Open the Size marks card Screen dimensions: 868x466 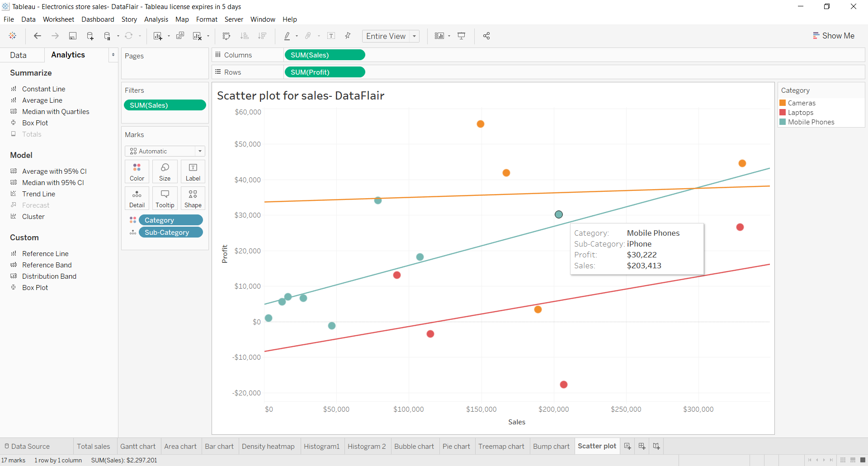tap(165, 171)
